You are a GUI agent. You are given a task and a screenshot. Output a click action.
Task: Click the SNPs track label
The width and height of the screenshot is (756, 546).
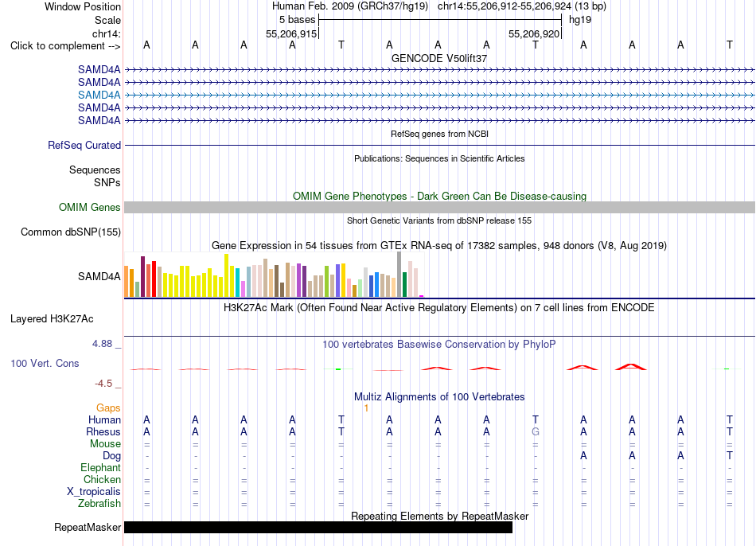click(x=107, y=183)
